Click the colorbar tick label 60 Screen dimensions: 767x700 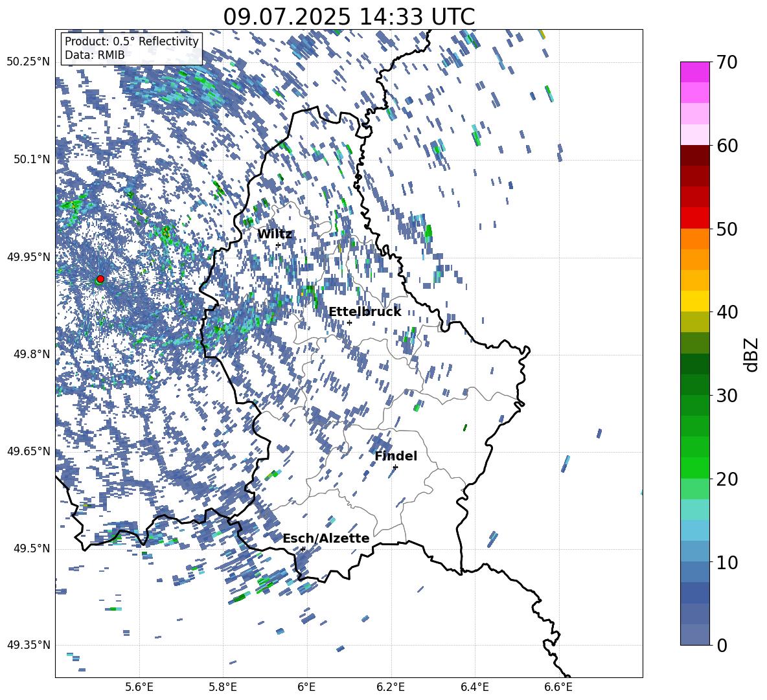tap(727, 146)
